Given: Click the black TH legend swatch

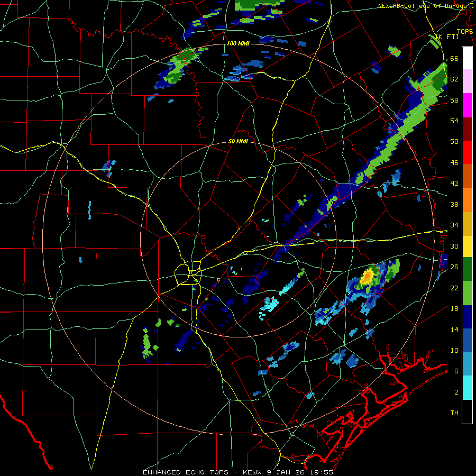Looking at the screenshot, I should tap(467, 411).
